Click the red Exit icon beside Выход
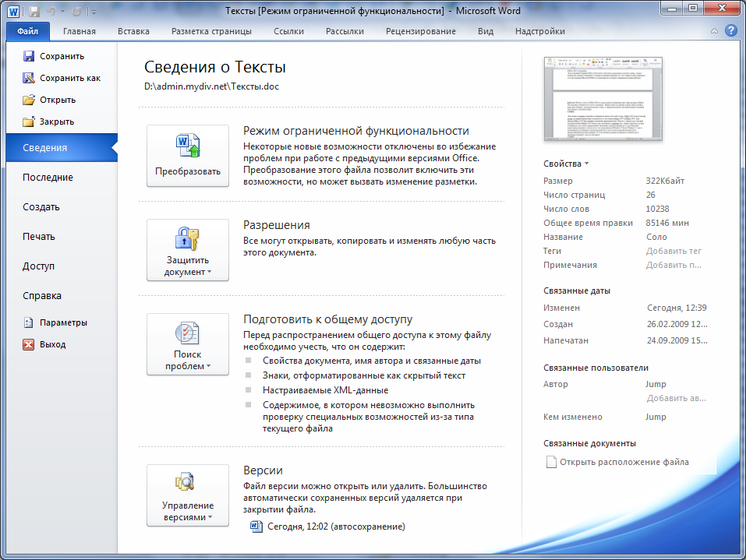This screenshot has width=746, height=560. pos(29,345)
